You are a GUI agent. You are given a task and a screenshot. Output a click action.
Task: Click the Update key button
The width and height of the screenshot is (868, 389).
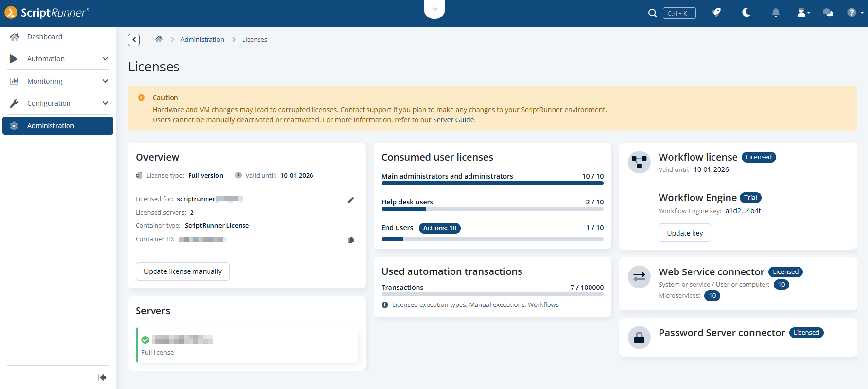(685, 233)
